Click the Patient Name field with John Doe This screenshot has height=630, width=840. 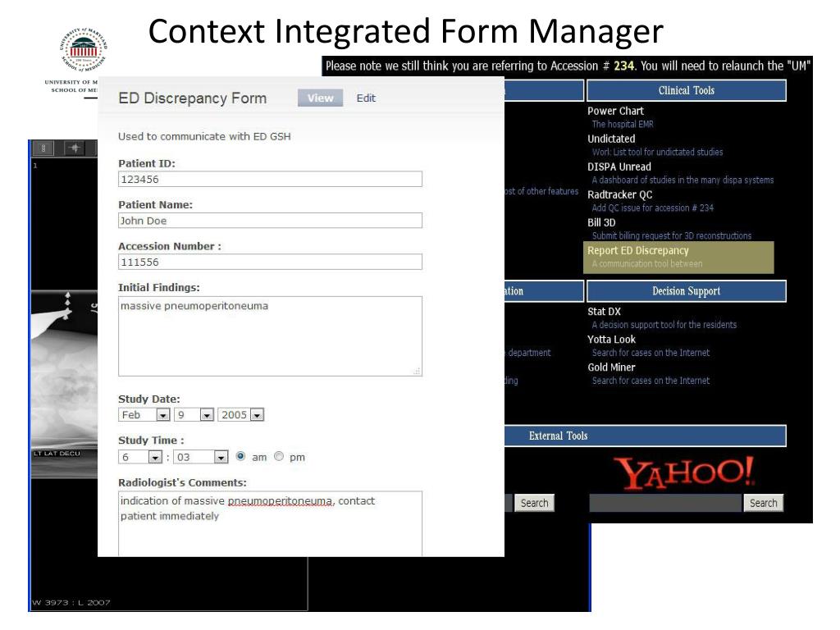tap(270, 220)
